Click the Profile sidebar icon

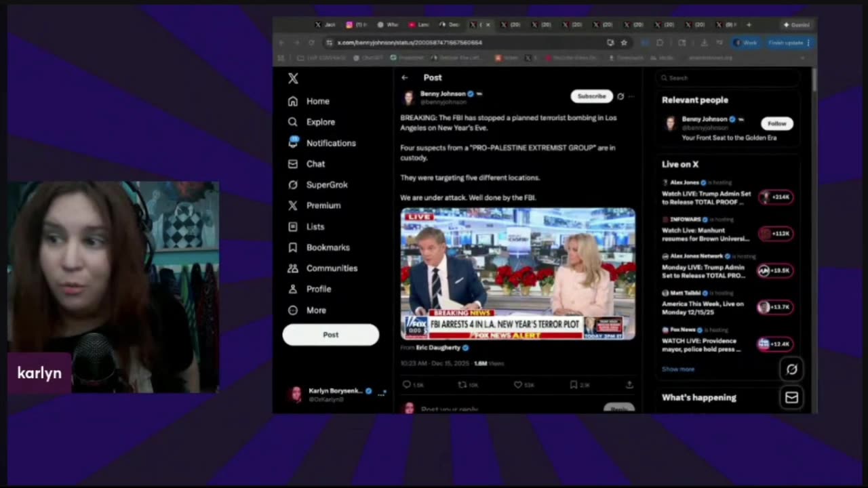click(293, 289)
